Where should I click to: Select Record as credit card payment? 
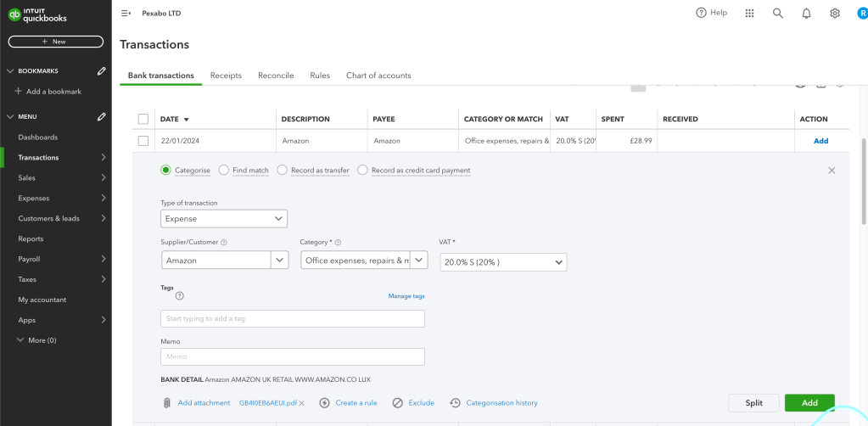point(362,170)
